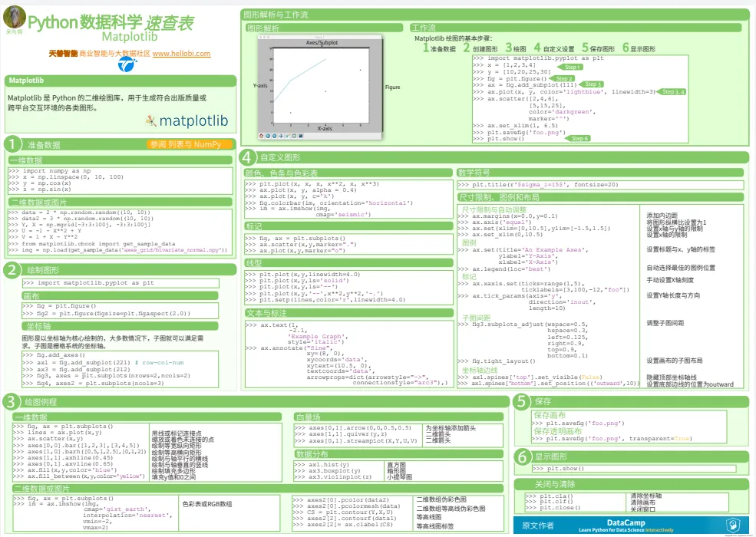Click the DataCamp shield icon in the blue banner
Image resolution: width=756 pixels, height=537 pixels.
[733, 525]
